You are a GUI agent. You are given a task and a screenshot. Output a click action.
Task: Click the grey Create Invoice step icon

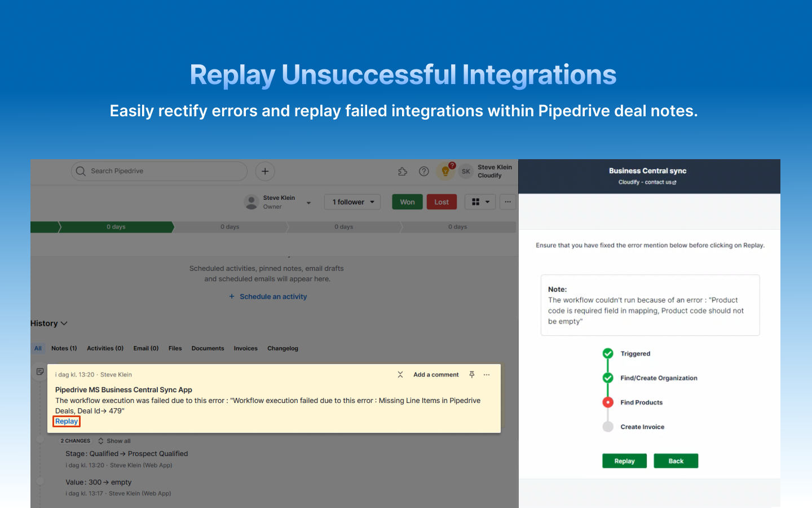608,427
